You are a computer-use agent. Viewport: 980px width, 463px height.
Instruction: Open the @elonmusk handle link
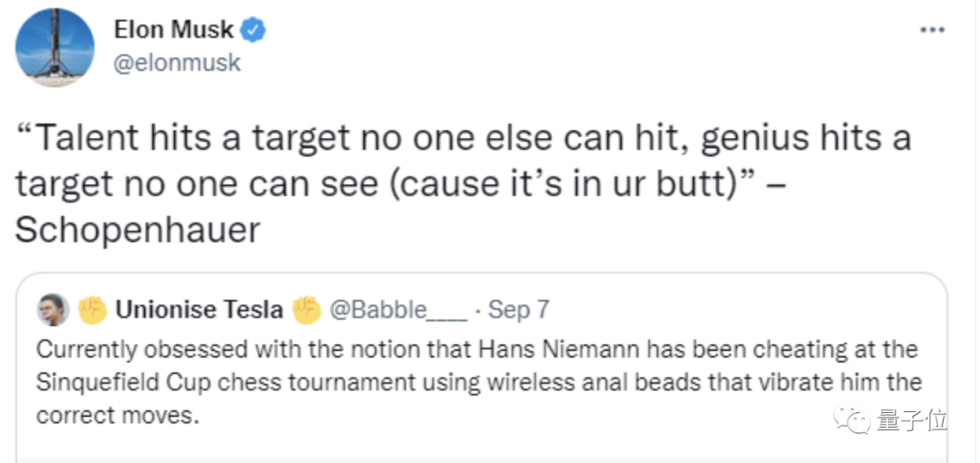click(x=176, y=64)
